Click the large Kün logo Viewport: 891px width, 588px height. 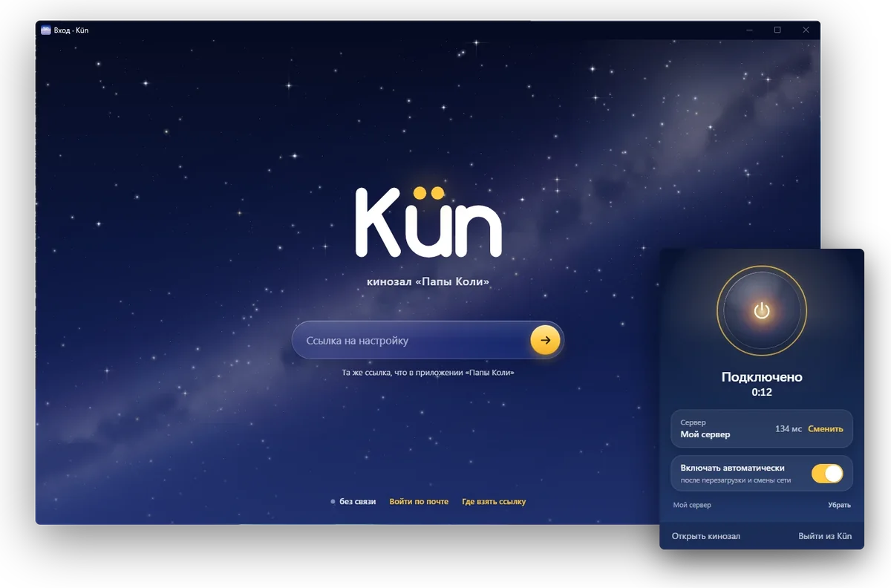click(428, 221)
